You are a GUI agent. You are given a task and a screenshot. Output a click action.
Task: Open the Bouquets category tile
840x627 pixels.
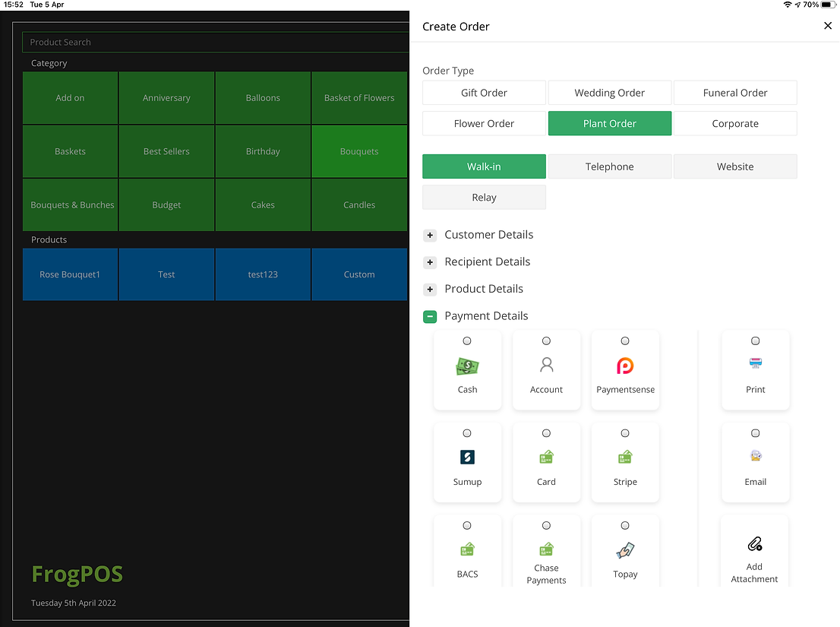coord(359,151)
